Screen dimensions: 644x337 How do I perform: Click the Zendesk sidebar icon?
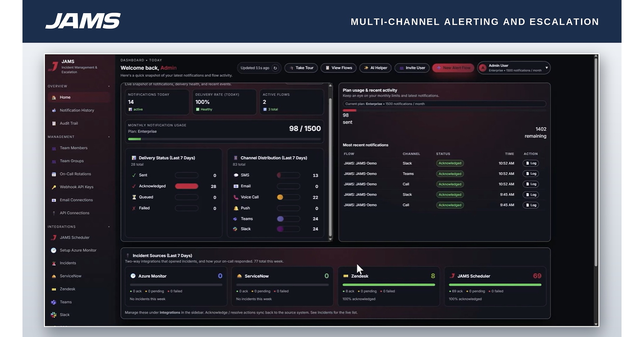click(x=54, y=289)
